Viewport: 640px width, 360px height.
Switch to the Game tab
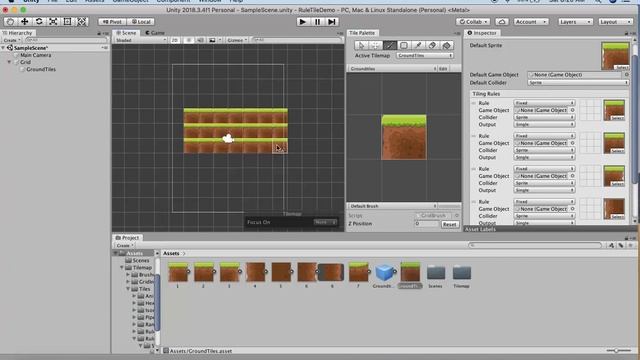[155, 33]
